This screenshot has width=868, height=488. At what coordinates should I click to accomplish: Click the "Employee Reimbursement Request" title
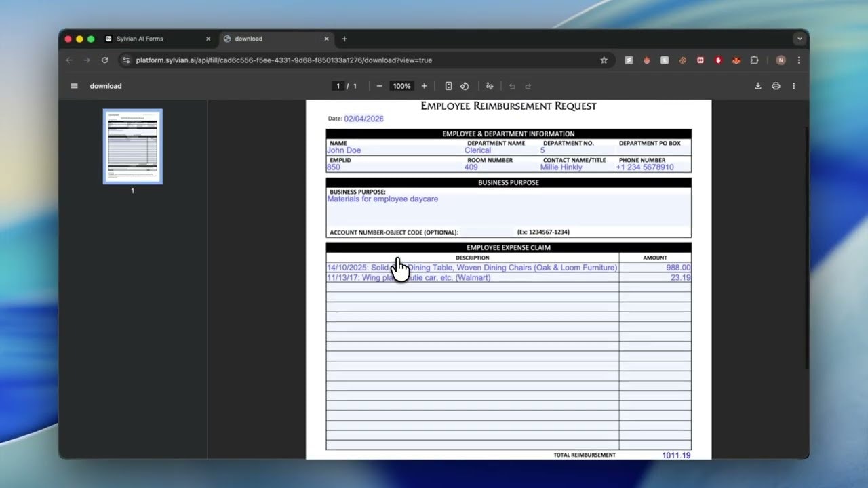click(509, 106)
